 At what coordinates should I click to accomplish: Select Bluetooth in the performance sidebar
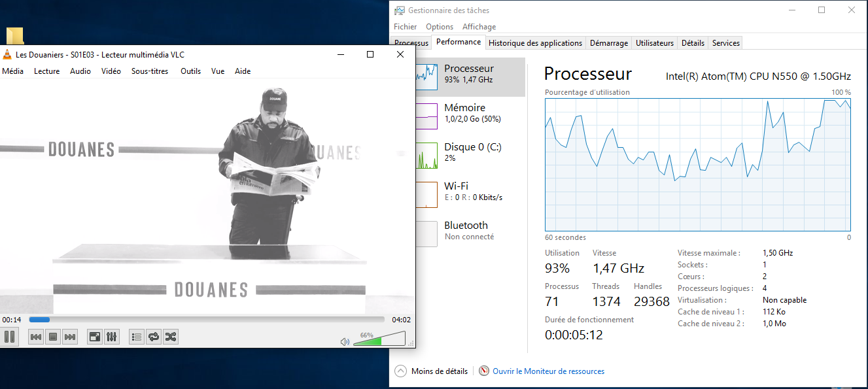pos(470,234)
